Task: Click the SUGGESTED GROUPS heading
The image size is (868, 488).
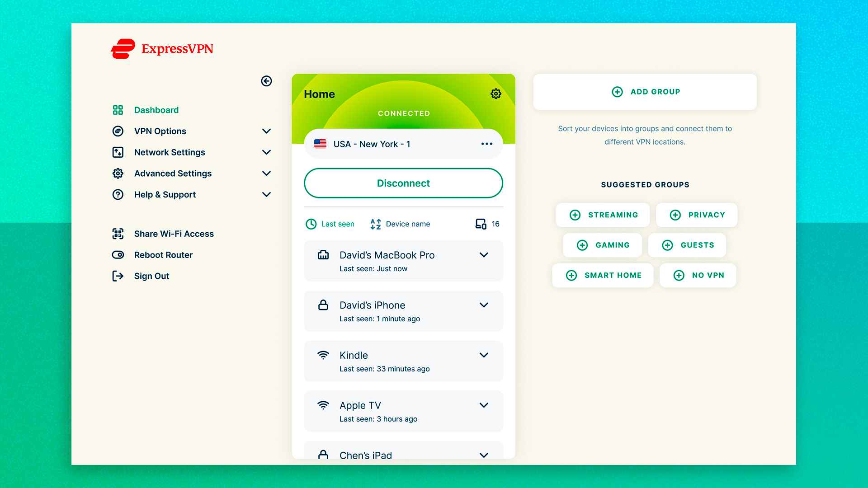Action: coord(645,185)
